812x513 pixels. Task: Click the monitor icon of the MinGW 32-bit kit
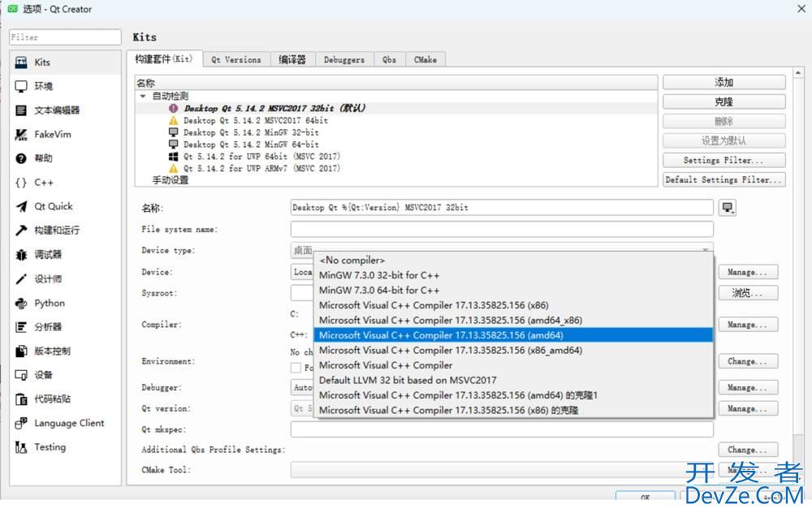[174, 132]
